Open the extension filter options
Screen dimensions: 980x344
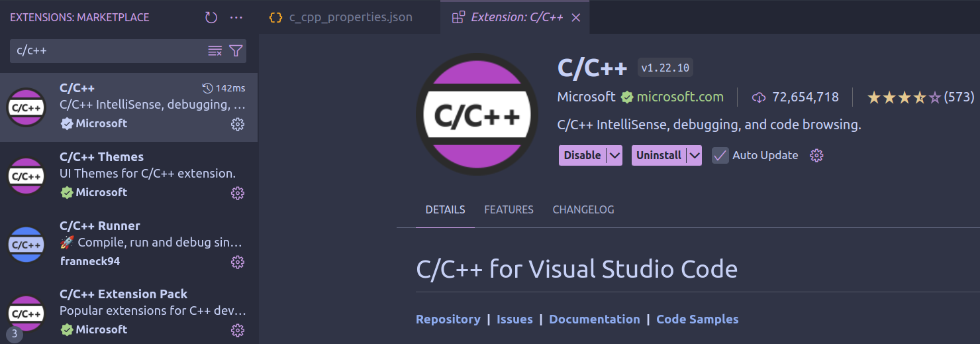click(236, 51)
